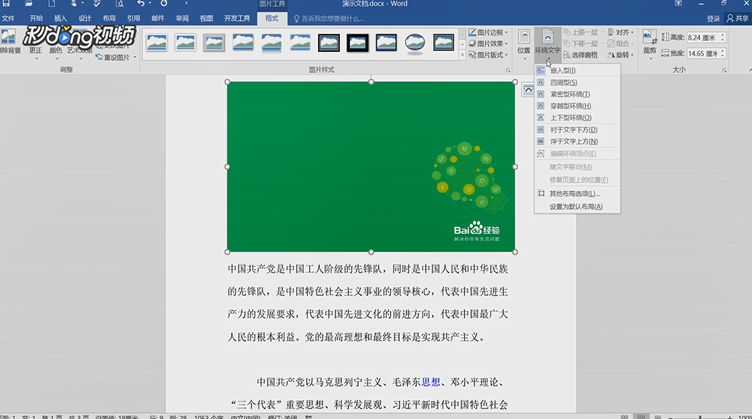Select Top and Bottom (上下型环绕) wrap
The height and width of the screenshot is (419, 752).
click(577, 117)
